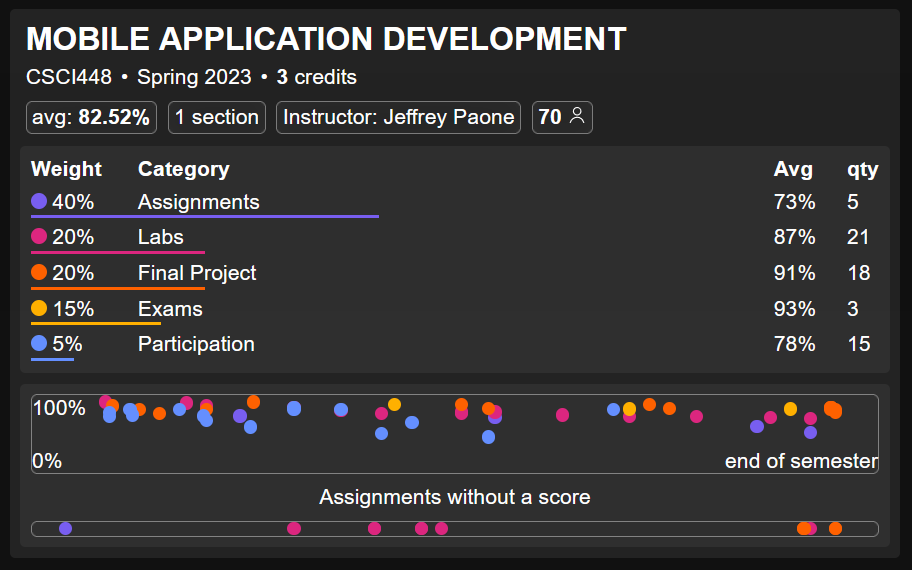The image size is (912, 570).
Task: Click leftmost purple dot in unscored assignments bar
Action: (66, 529)
